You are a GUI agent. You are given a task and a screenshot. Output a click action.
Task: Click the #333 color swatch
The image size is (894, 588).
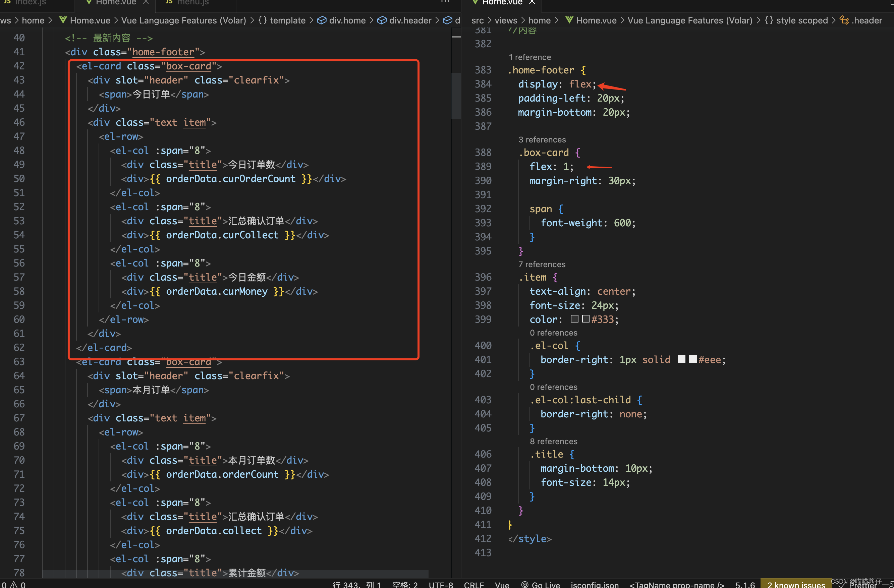coord(585,319)
